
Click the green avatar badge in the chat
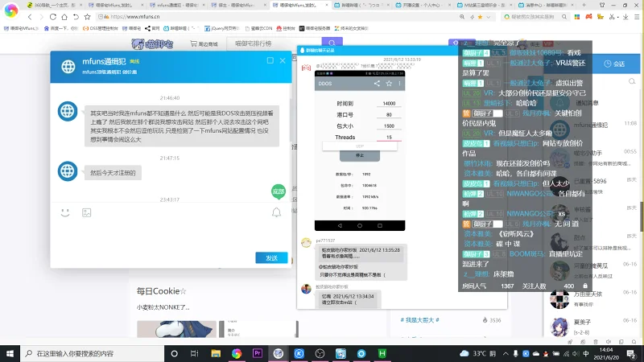click(279, 191)
